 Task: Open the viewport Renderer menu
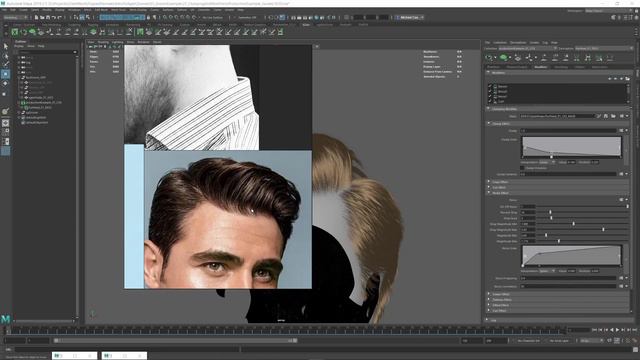143,42
